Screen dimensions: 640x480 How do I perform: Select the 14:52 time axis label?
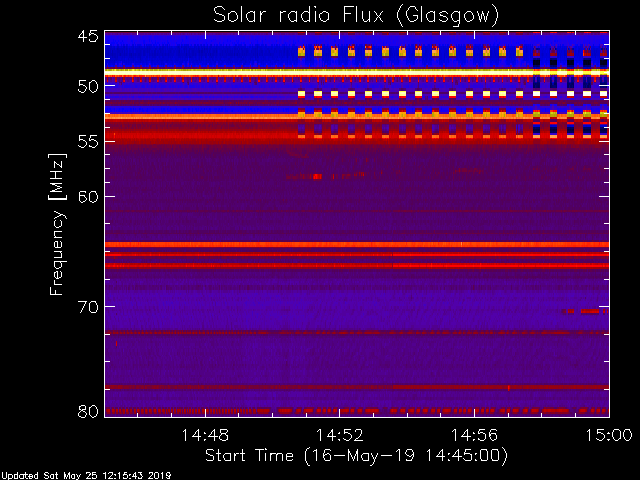(340, 435)
